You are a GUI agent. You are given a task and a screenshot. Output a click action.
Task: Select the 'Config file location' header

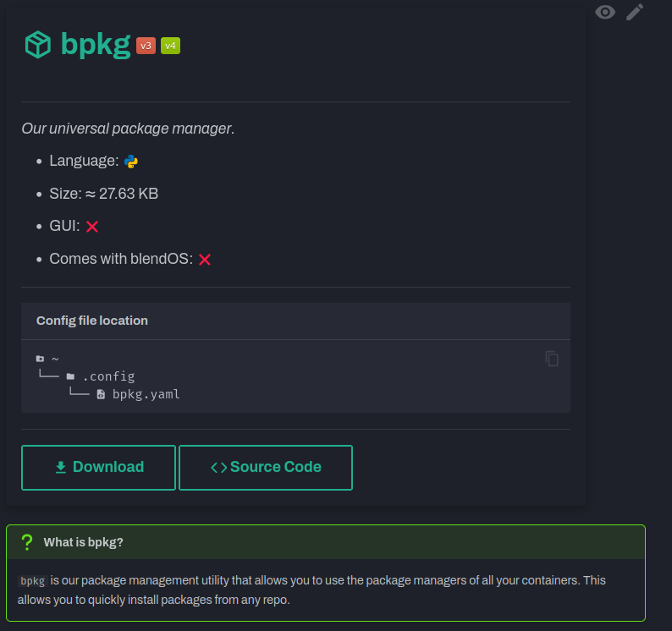pos(92,321)
